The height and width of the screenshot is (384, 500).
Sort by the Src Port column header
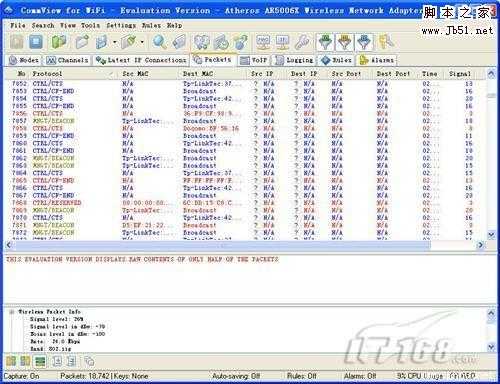click(x=350, y=74)
